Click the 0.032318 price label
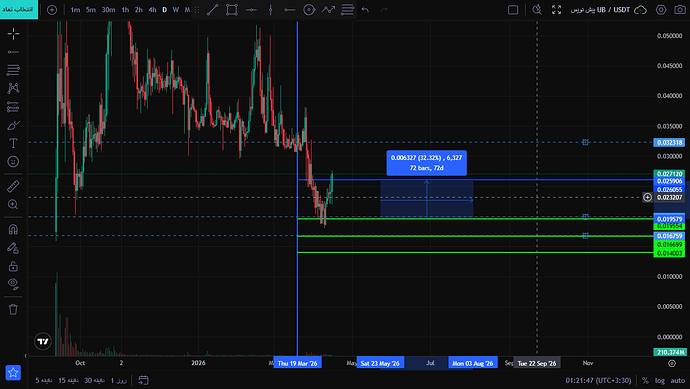 coord(669,143)
